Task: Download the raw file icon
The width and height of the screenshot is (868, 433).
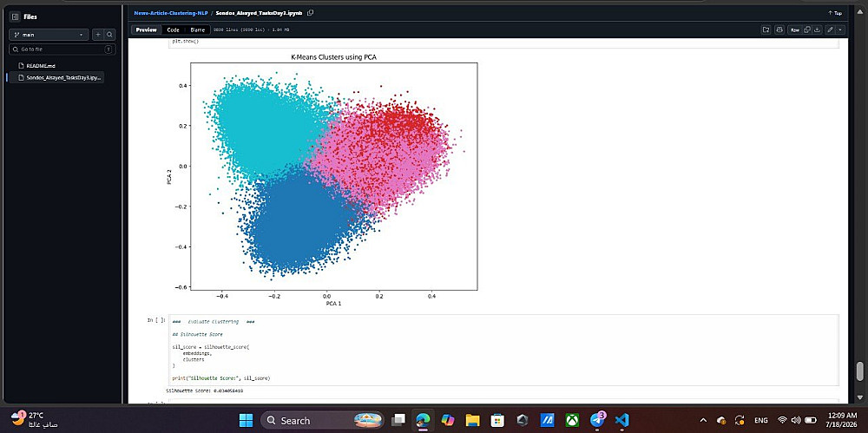Action: coord(816,30)
